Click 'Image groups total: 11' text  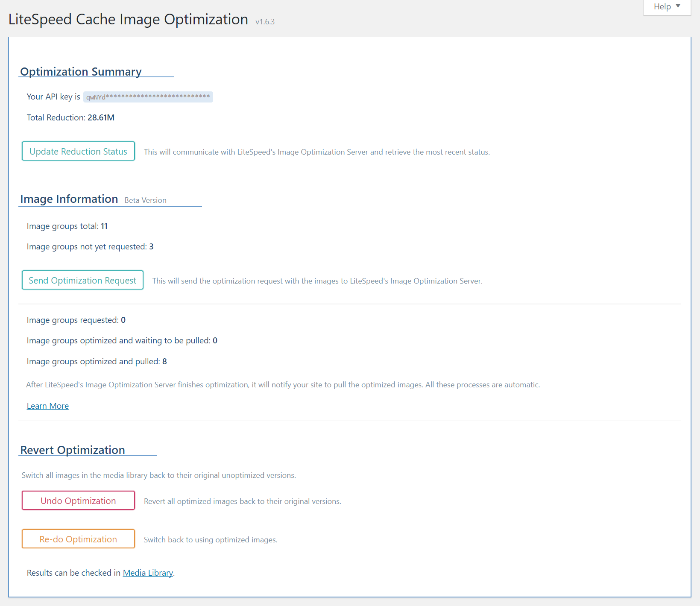(67, 226)
